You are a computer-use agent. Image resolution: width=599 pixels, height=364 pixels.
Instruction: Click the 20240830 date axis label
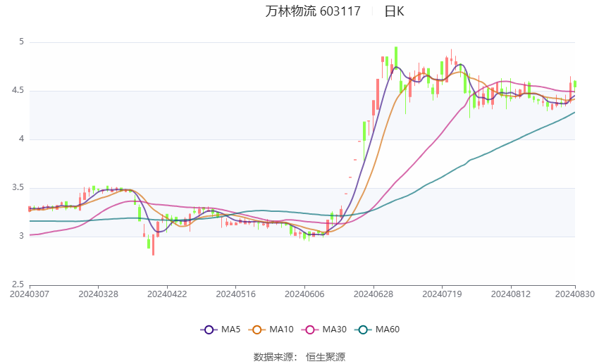click(x=574, y=294)
